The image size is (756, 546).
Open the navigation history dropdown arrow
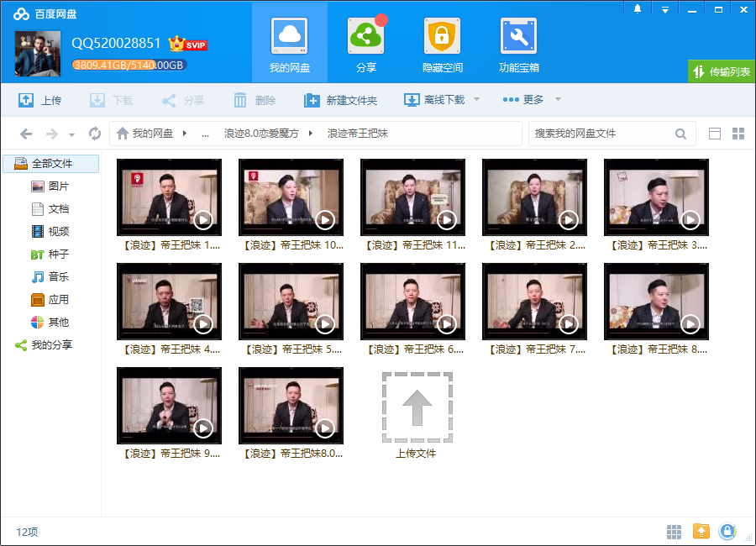72,134
